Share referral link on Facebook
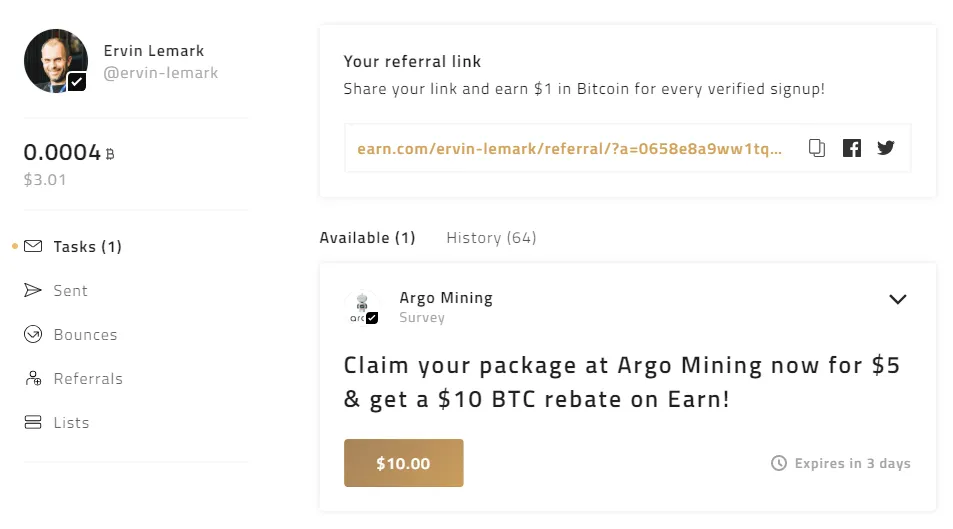Viewport: 953px width, 529px height. pyautogui.click(x=852, y=148)
